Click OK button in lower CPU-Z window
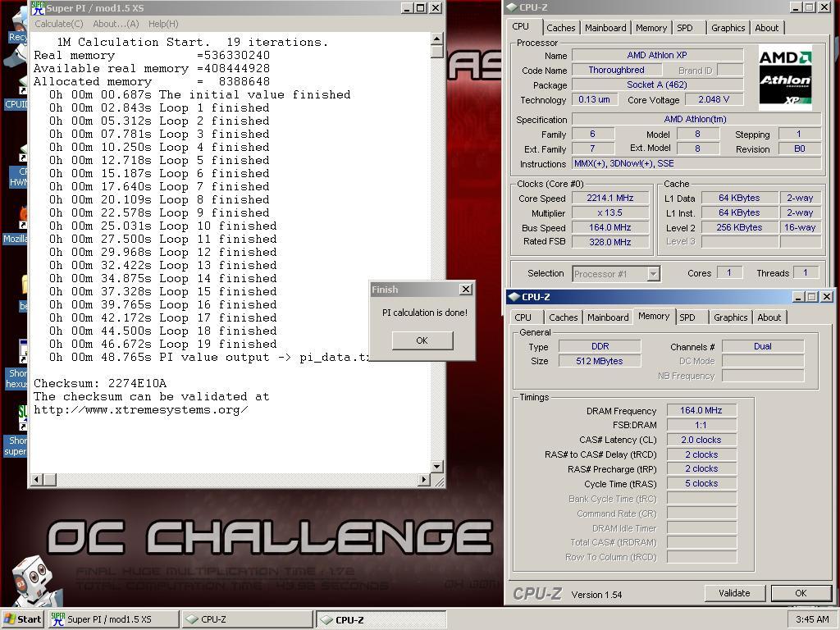 pyautogui.click(x=801, y=593)
